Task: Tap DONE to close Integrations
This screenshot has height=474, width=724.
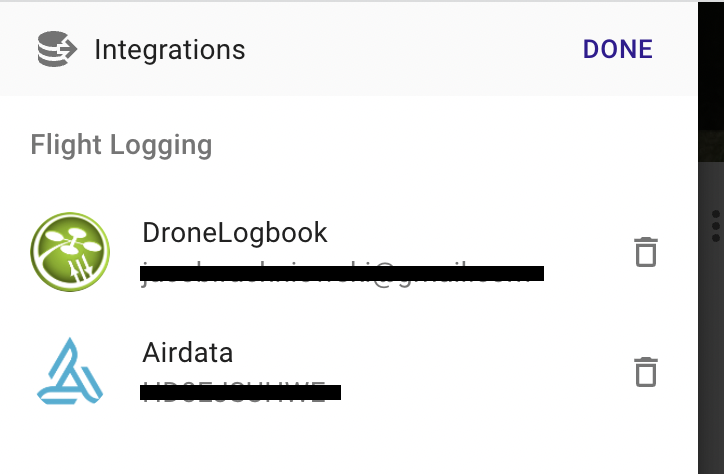Action: click(x=617, y=49)
